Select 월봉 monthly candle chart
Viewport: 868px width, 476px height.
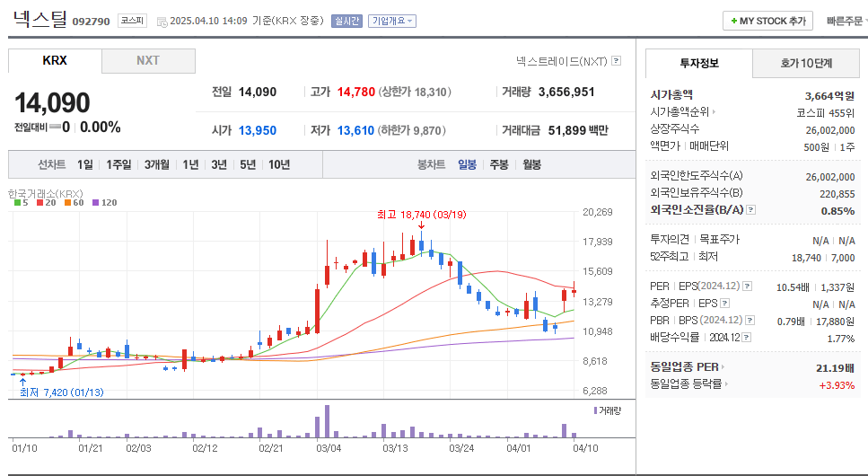tap(531, 165)
